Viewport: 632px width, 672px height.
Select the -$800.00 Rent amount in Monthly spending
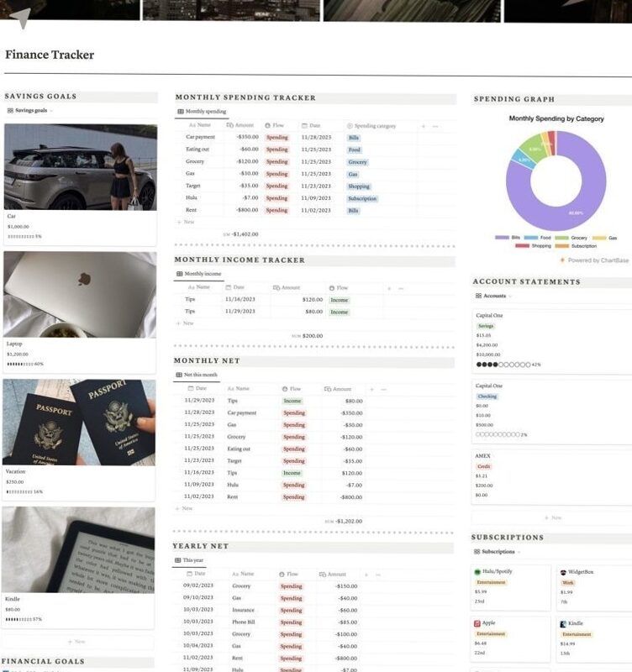coord(247,210)
